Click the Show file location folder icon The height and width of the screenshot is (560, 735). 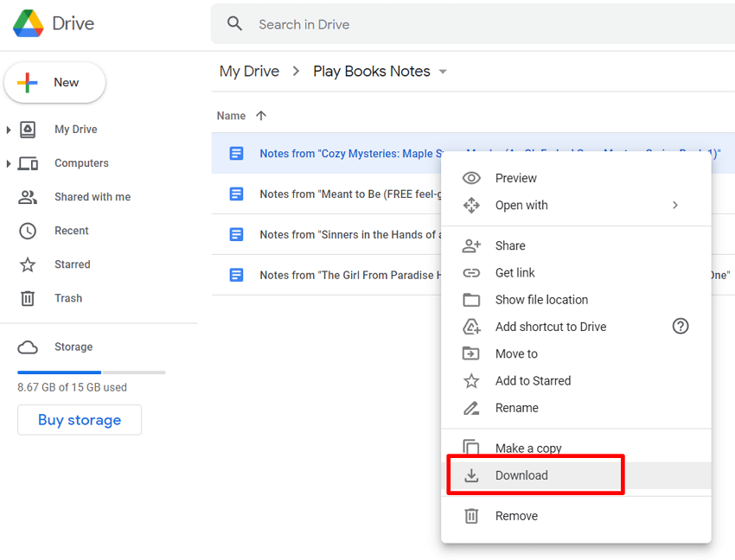coord(471,300)
